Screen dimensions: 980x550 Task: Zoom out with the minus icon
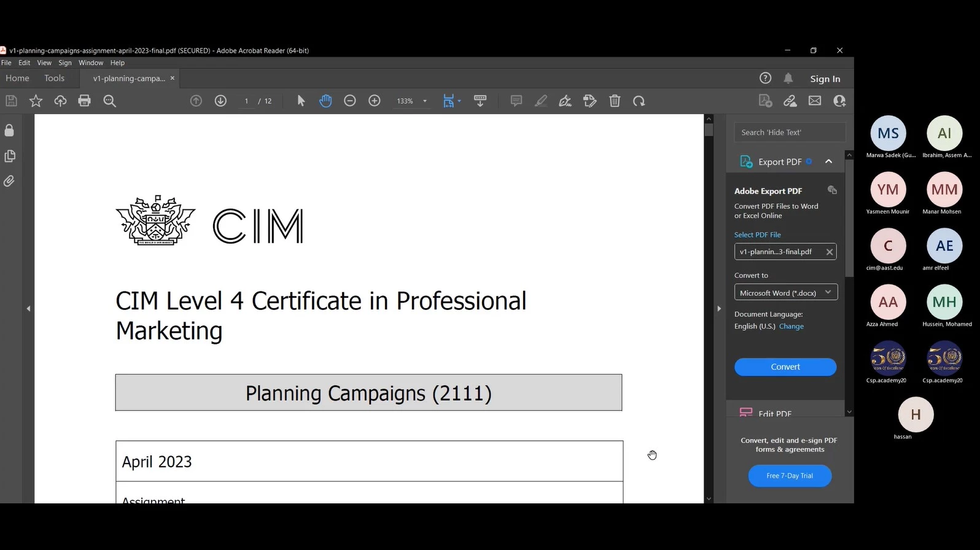pyautogui.click(x=350, y=101)
